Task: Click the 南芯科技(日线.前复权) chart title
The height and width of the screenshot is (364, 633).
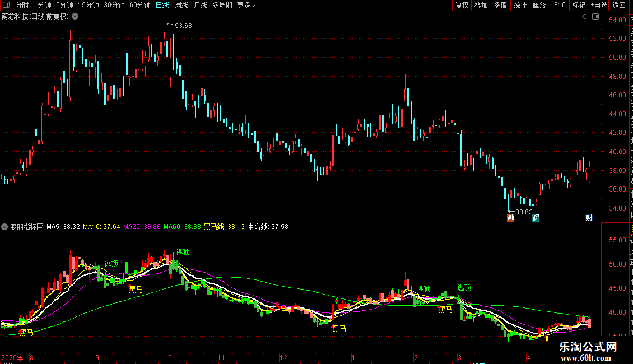Action: pos(35,16)
